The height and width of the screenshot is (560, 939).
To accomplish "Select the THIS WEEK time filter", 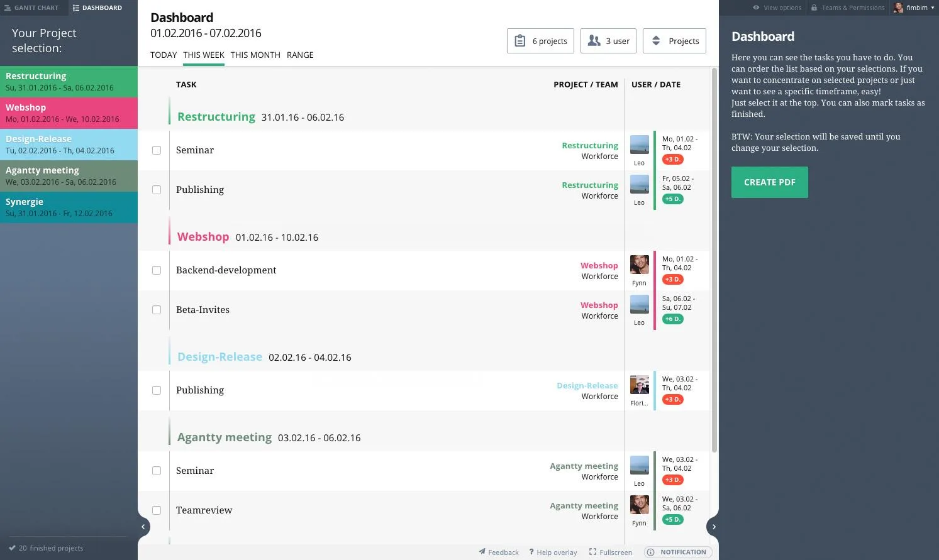I will tap(204, 55).
